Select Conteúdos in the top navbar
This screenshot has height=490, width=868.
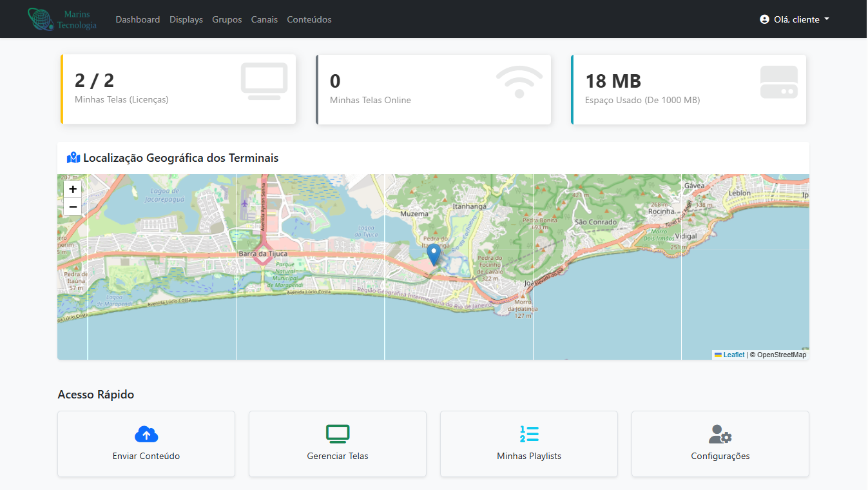(309, 19)
